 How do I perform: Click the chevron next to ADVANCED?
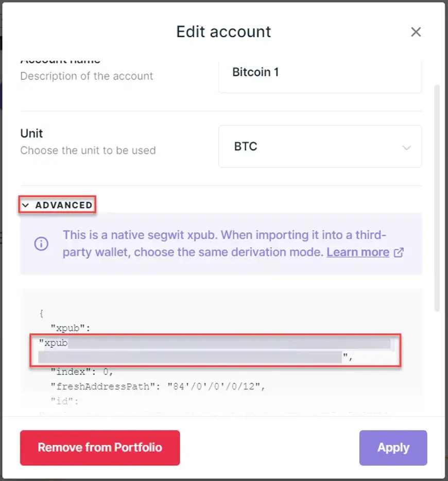26,205
